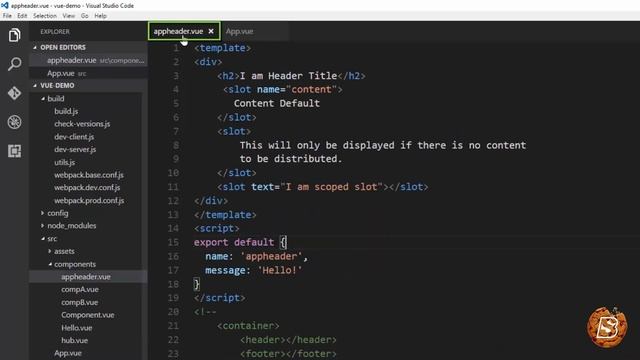
Task: Open the Source Control view
Action: (14, 93)
